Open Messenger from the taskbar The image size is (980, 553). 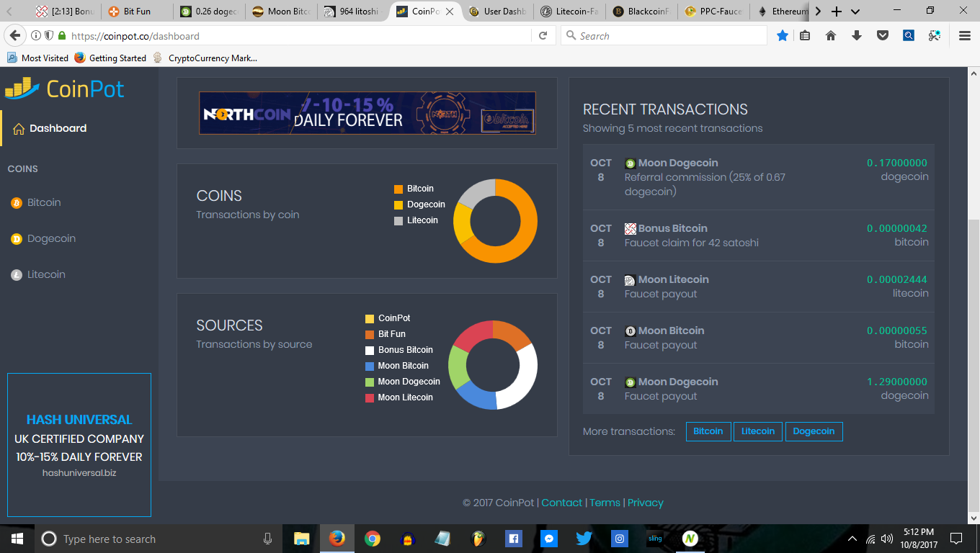click(548, 539)
